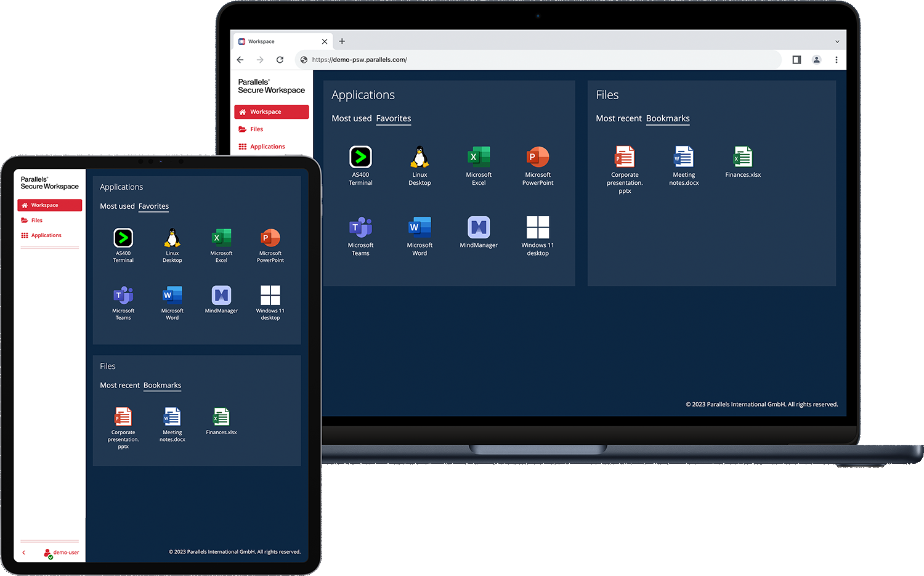Reload the page in laptop browser

[x=280, y=60]
